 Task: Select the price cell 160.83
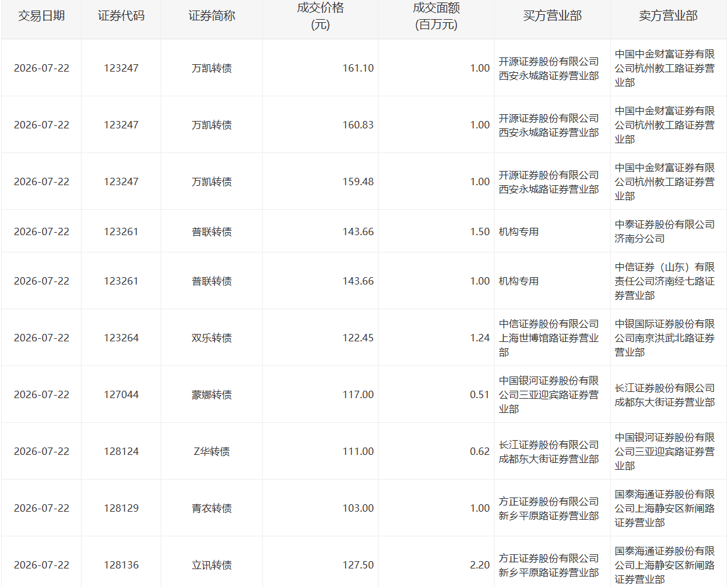(x=358, y=125)
